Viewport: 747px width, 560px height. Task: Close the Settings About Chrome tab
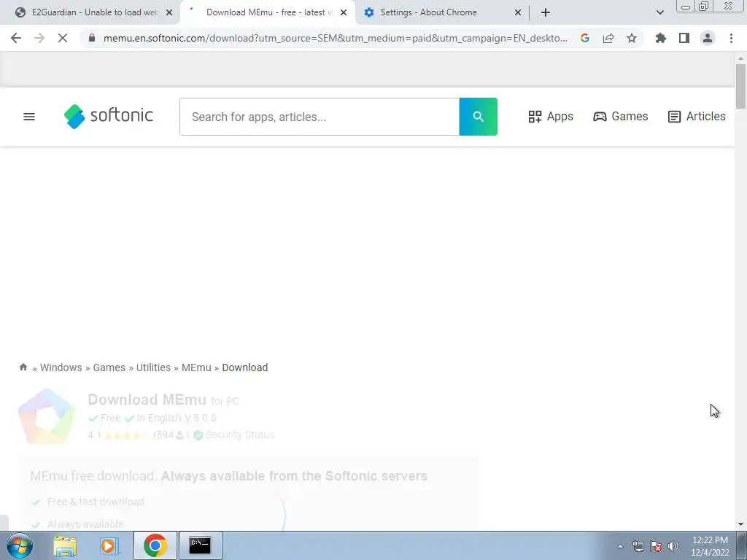click(x=518, y=12)
